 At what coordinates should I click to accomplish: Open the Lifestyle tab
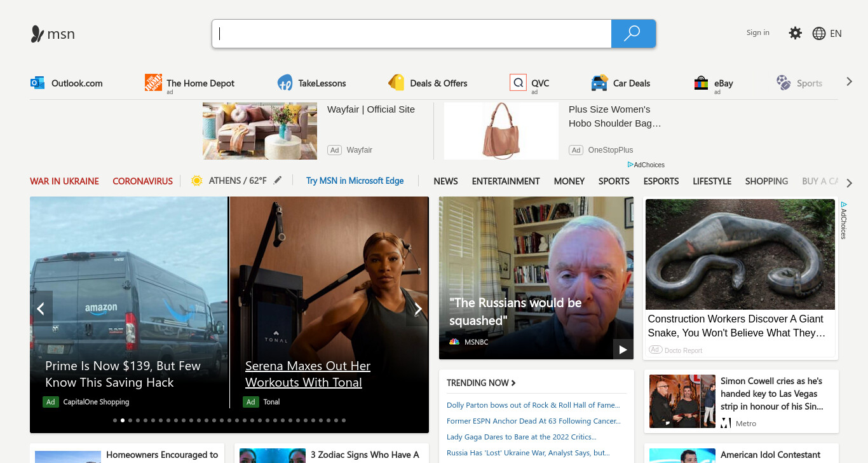[x=712, y=181]
